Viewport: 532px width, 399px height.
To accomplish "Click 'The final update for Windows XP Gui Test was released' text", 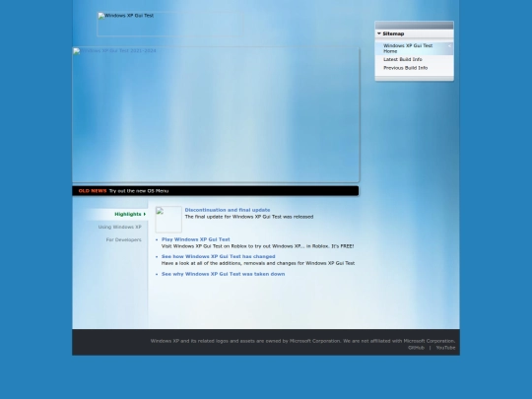I will (249, 217).
